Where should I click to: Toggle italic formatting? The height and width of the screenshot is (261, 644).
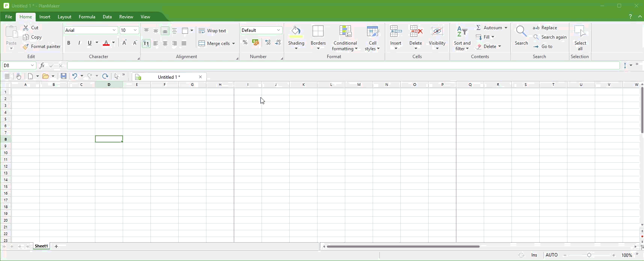coord(80,43)
